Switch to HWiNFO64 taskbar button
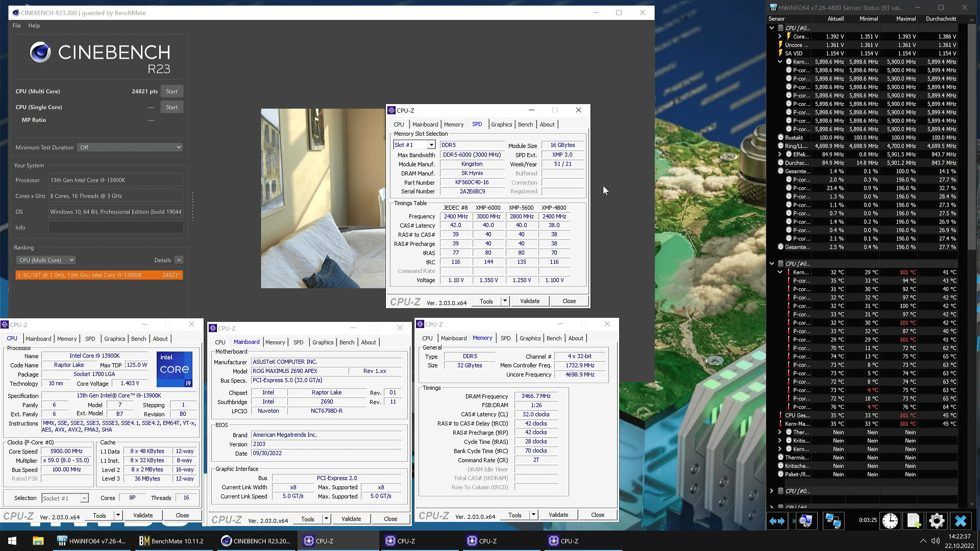The height and width of the screenshot is (551, 980). (x=92, y=541)
